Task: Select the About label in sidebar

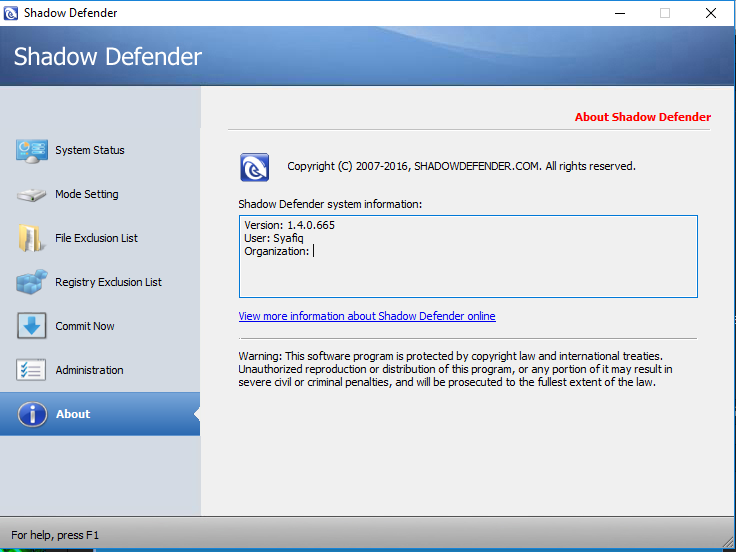Action: click(x=73, y=414)
